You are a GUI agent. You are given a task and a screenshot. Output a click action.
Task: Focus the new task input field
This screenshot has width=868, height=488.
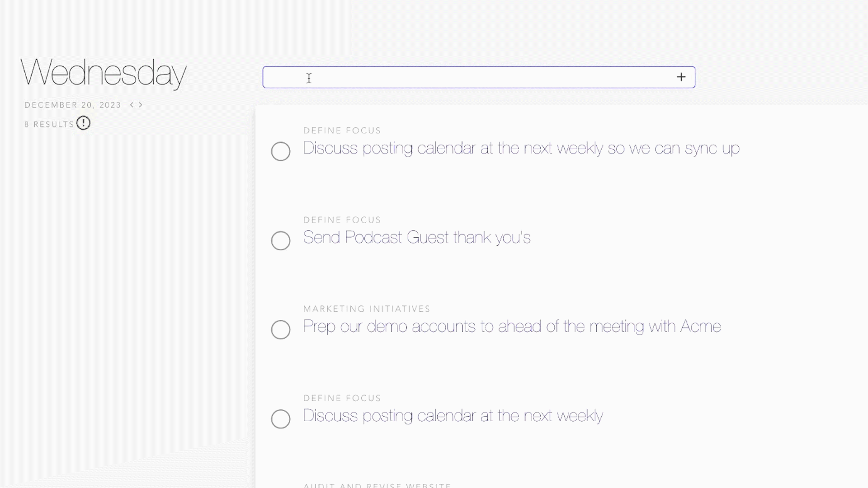tap(466, 77)
